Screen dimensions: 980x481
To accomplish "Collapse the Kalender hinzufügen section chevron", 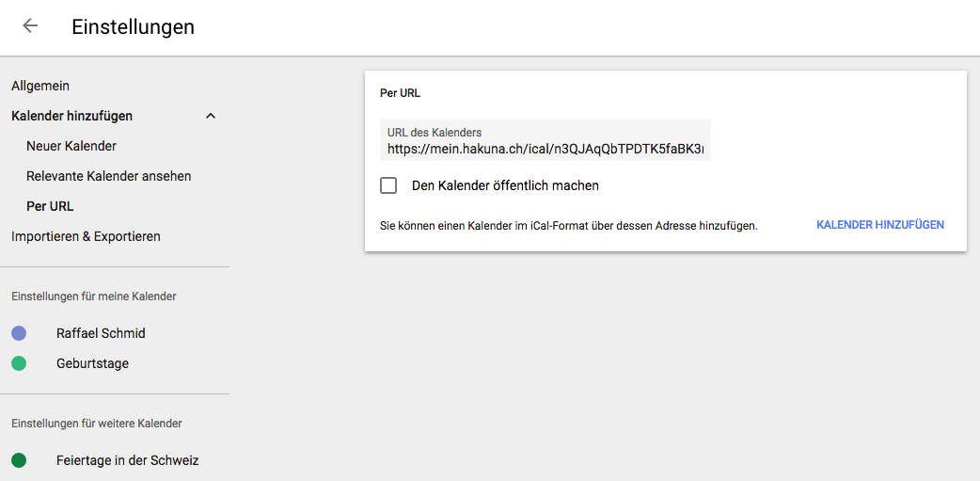I will (211, 116).
